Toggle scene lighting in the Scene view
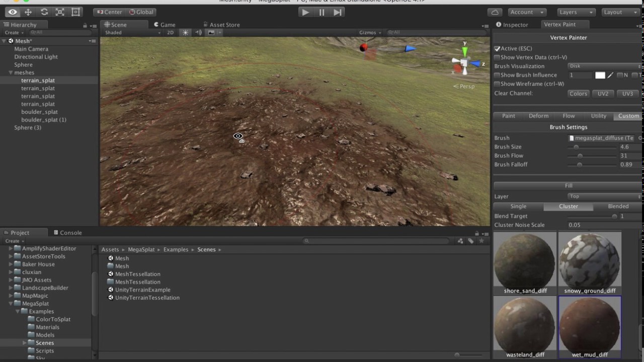Viewport: 644px width, 362px height. click(x=185, y=32)
